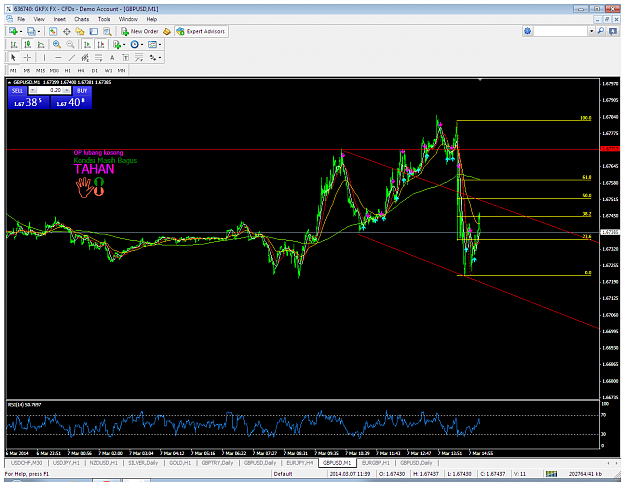The width and height of the screenshot is (625, 482).
Task: Click the chart shift triangle marker
Action: (x=480, y=80)
